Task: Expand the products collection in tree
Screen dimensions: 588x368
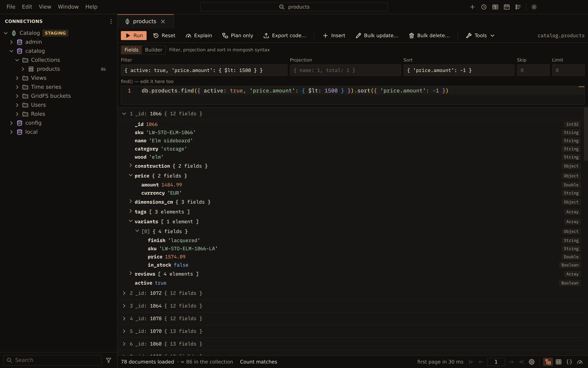Action: pos(23,69)
